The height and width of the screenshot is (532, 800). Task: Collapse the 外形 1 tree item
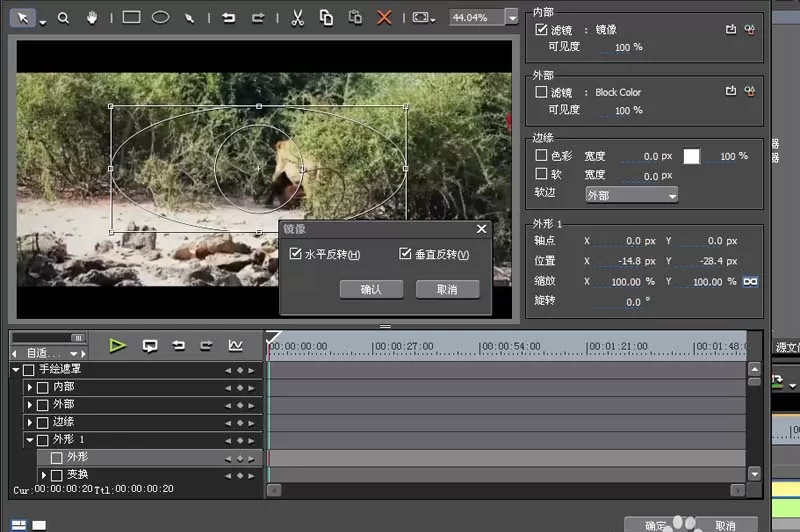click(x=30, y=440)
